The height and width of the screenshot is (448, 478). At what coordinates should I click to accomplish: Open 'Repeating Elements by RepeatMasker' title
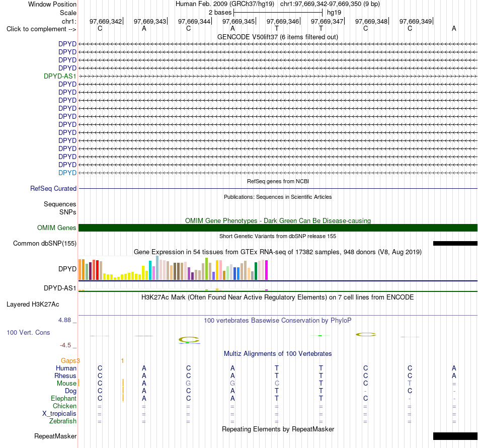(x=278, y=429)
